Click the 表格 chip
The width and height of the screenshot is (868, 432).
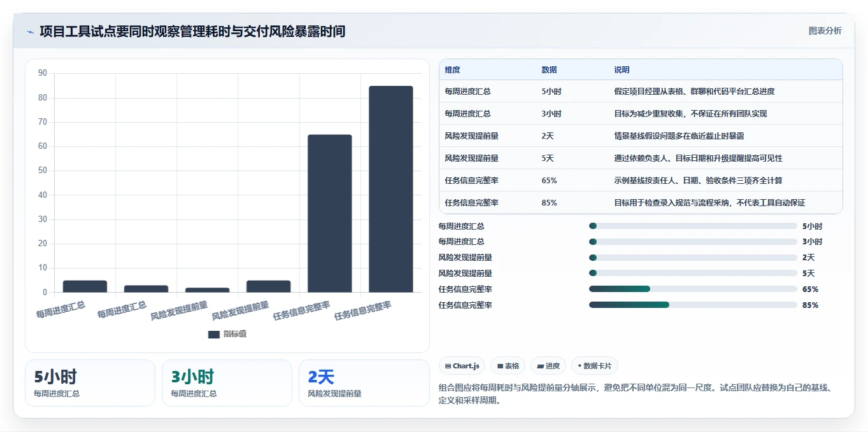pyautogui.click(x=508, y=366)
